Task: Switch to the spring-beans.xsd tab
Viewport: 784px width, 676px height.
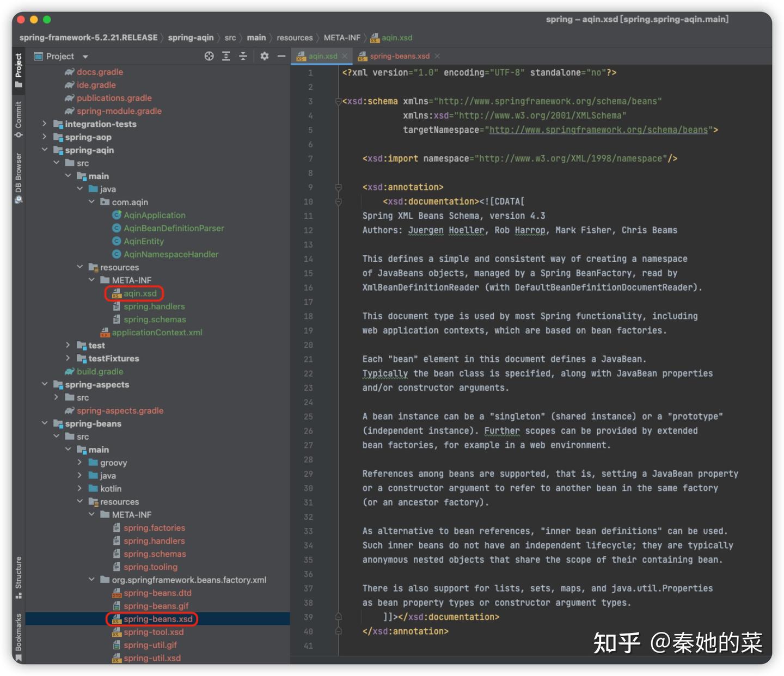Action: pos(399,56)
